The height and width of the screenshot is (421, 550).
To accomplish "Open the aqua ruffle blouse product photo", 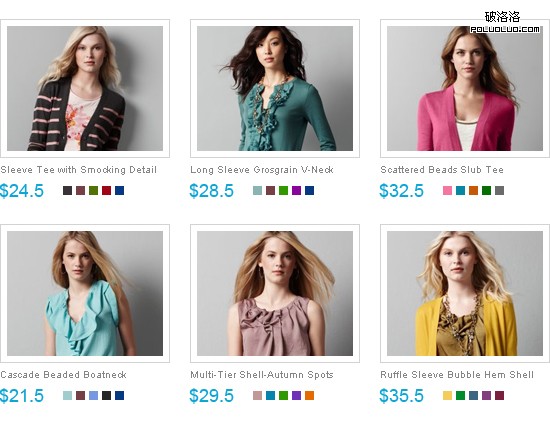I will click(x=85, y=293).
